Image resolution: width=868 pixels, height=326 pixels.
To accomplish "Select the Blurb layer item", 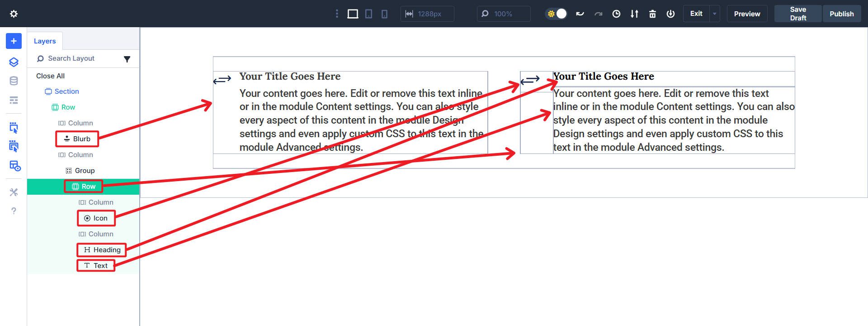I will 77,139.
